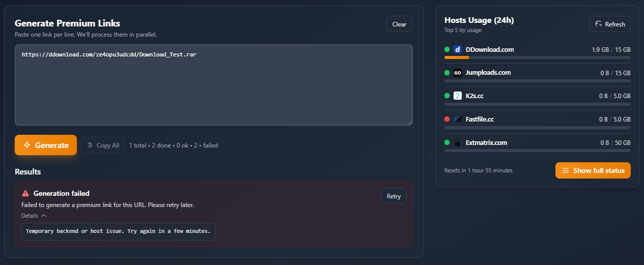Click the Extmatrix.com padlock logo icon
This screenshot has width=644, height=265.
click(457, 142)
